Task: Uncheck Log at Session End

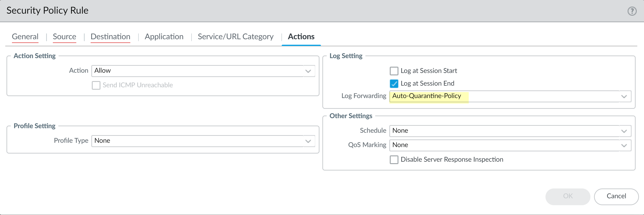Action: (x=394, y=83)
